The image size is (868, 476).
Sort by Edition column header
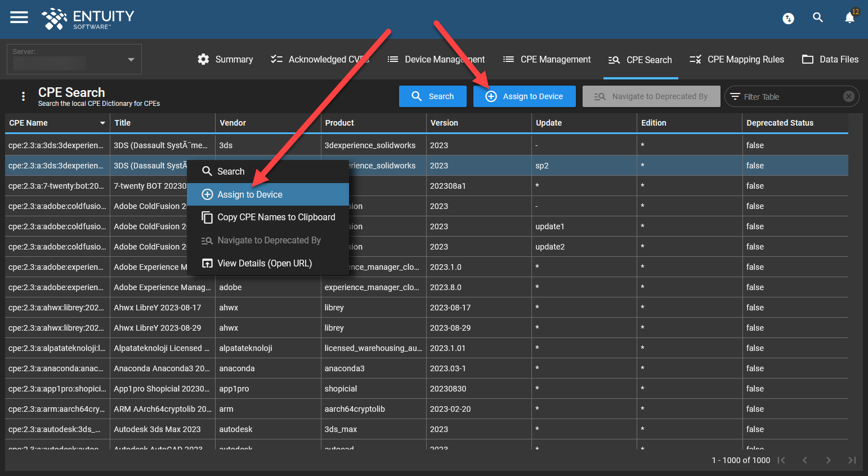tap(690, 123)
